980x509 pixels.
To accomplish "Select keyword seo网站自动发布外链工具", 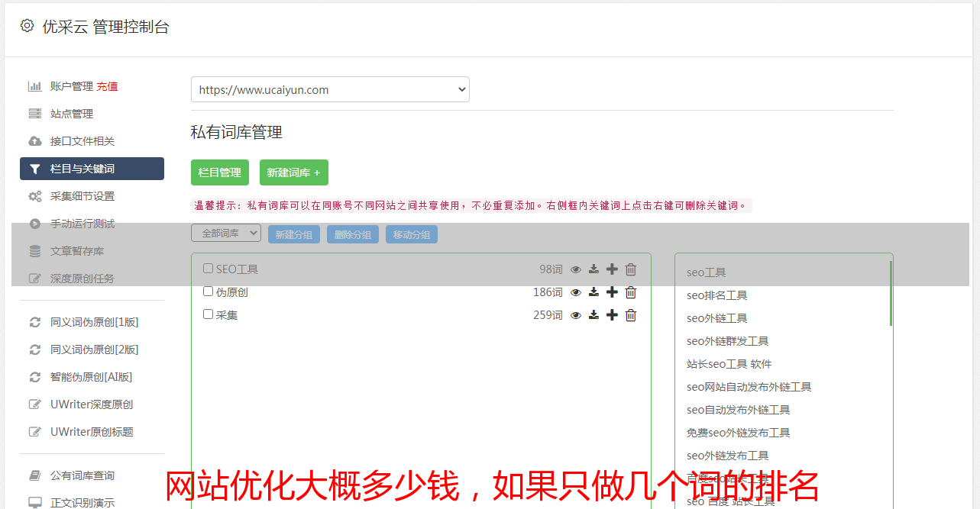I will pos(749,387).
